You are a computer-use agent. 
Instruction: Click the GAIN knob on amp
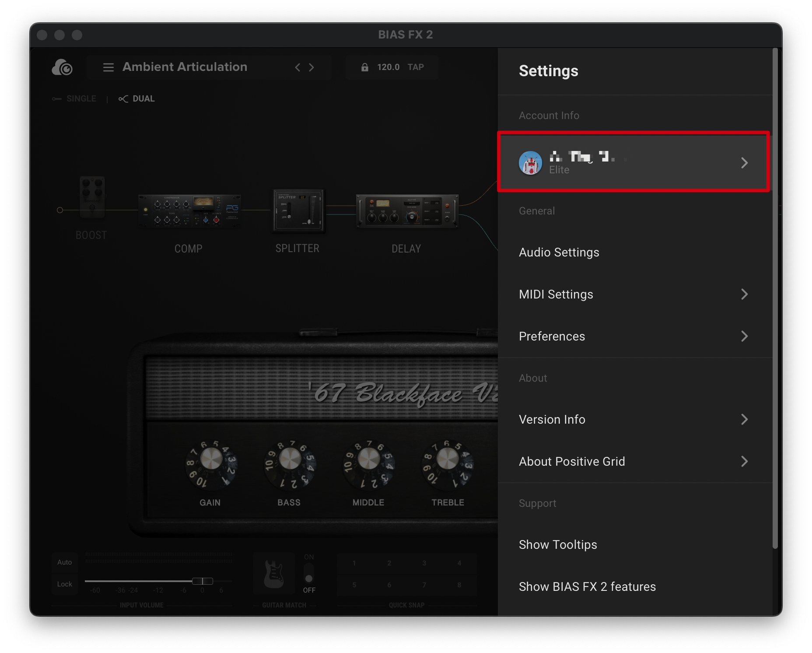[x=211, y=465]
